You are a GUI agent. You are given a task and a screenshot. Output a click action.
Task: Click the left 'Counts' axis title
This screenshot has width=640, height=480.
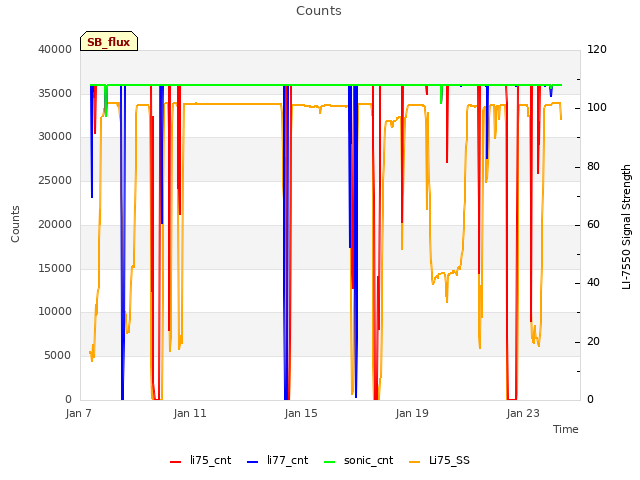click(x=15, y=224)
